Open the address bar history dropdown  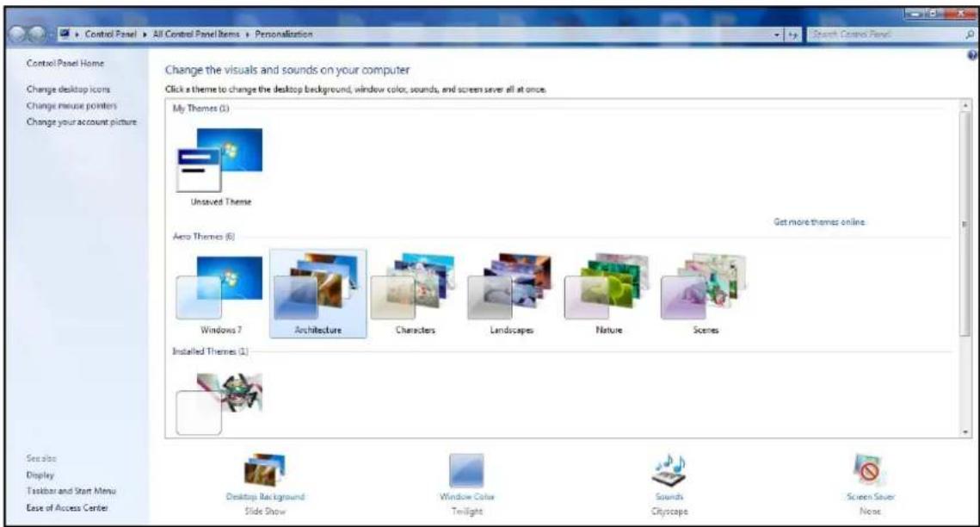coord(778,35)
